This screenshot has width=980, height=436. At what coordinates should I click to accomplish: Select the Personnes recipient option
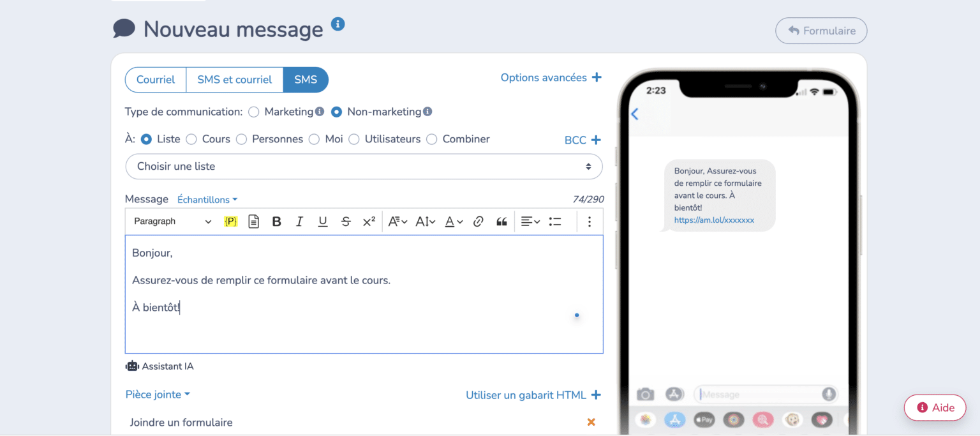coord(241,139)
